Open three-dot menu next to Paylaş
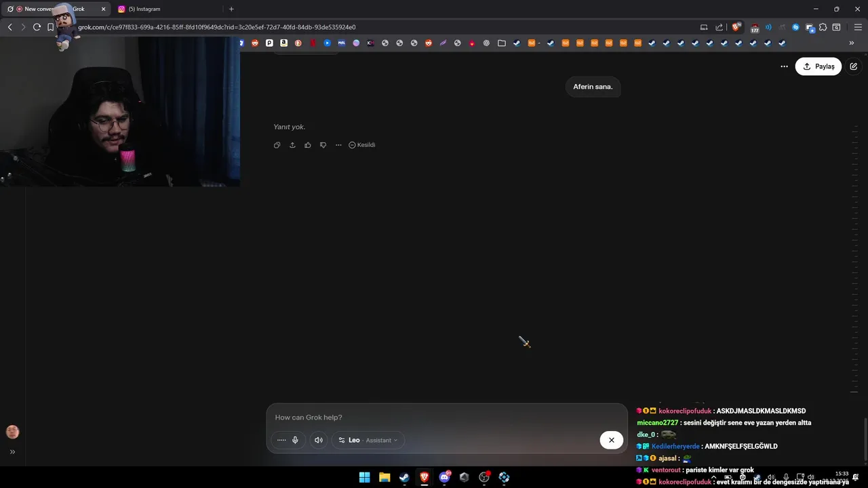Image resolution: width=868 pixels, height=488 pixels. point(784,66)
